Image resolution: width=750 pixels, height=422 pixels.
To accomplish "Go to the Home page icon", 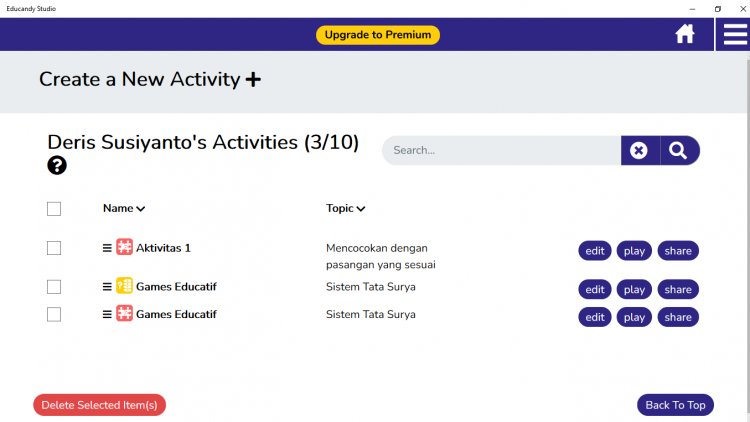I will [685, 35].
